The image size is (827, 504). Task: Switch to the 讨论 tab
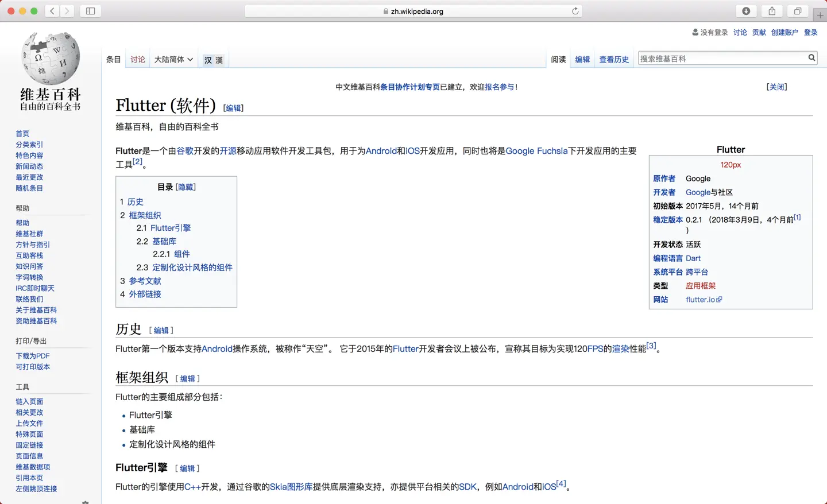coord(137,59)
